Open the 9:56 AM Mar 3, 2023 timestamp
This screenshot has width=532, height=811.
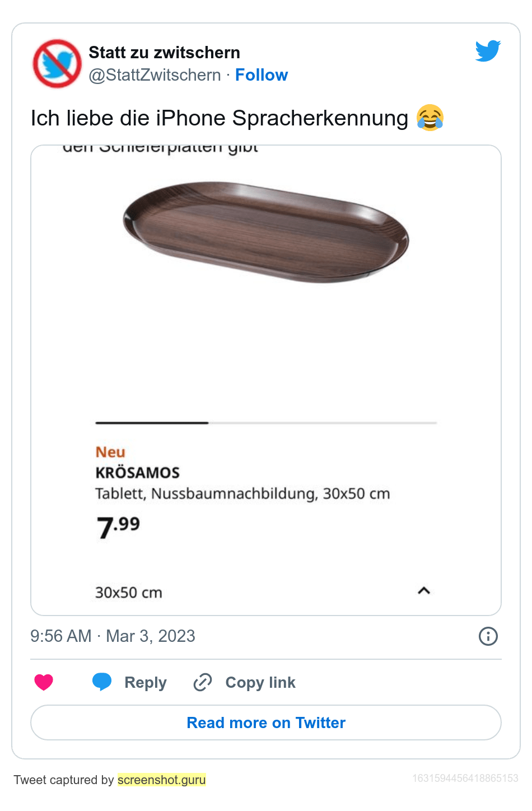(x=113, y=636)
